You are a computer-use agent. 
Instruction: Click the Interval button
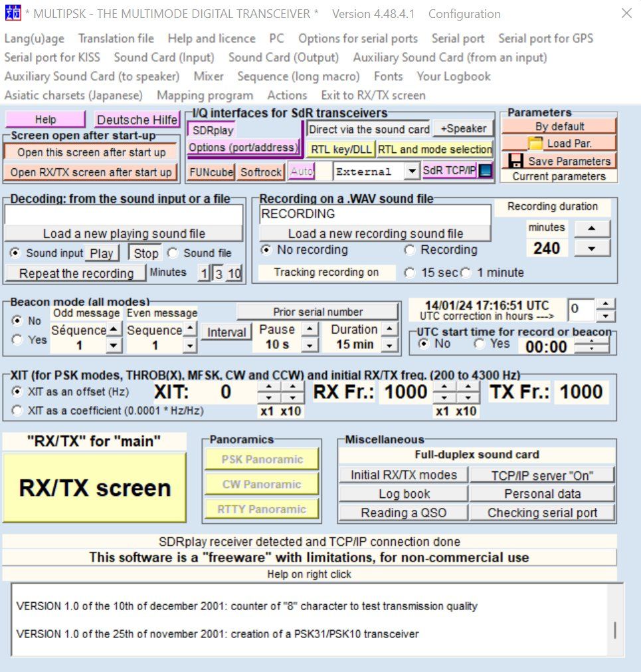pyautogui.click(x=226, y=332)
